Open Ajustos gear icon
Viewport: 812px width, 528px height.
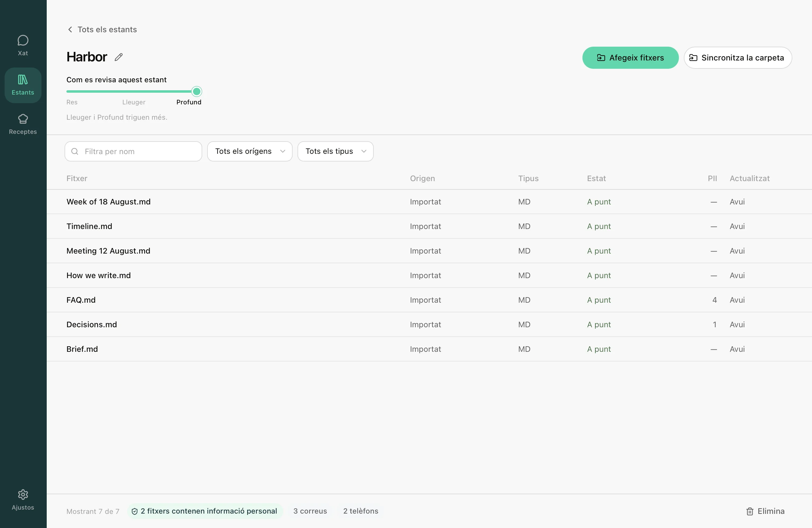coord(23,494)
